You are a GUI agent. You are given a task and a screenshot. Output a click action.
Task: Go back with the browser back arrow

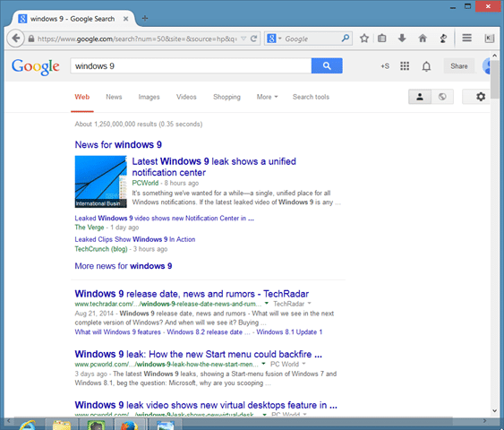[15, 39]
